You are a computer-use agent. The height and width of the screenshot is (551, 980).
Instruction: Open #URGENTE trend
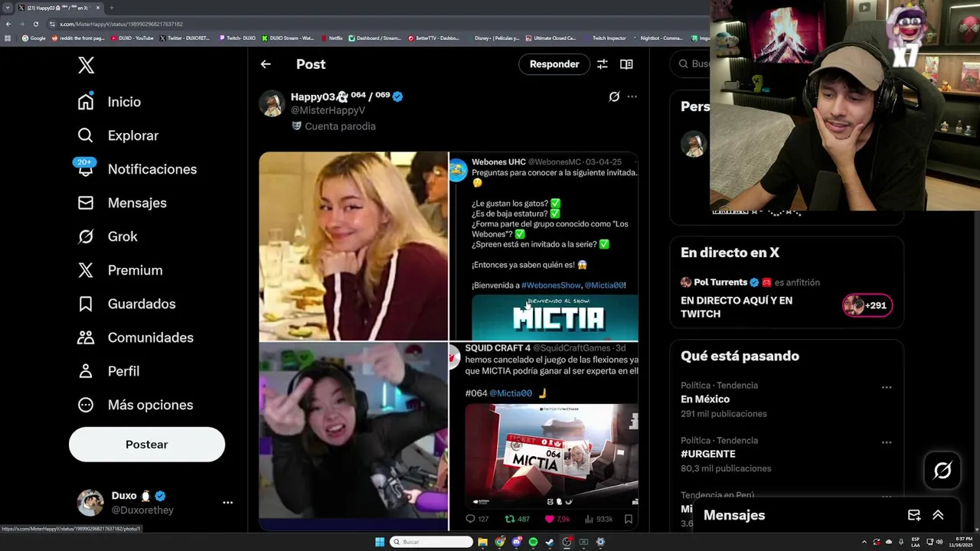[x=708, y=454]
